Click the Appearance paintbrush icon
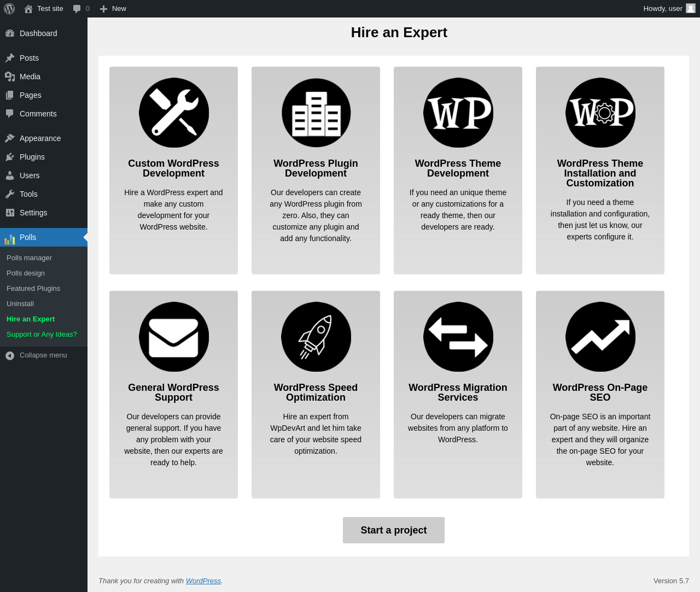 coord(10,138)
